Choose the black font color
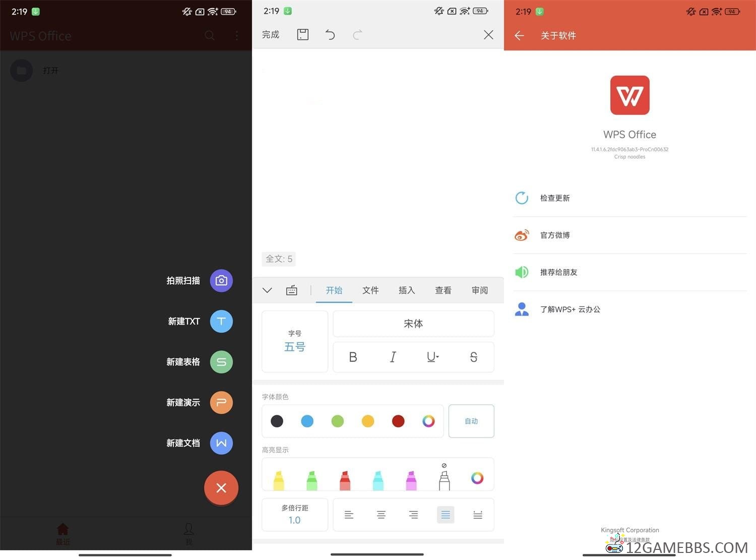The width and height of the screenshot is (756, 560). click(277, 421)
